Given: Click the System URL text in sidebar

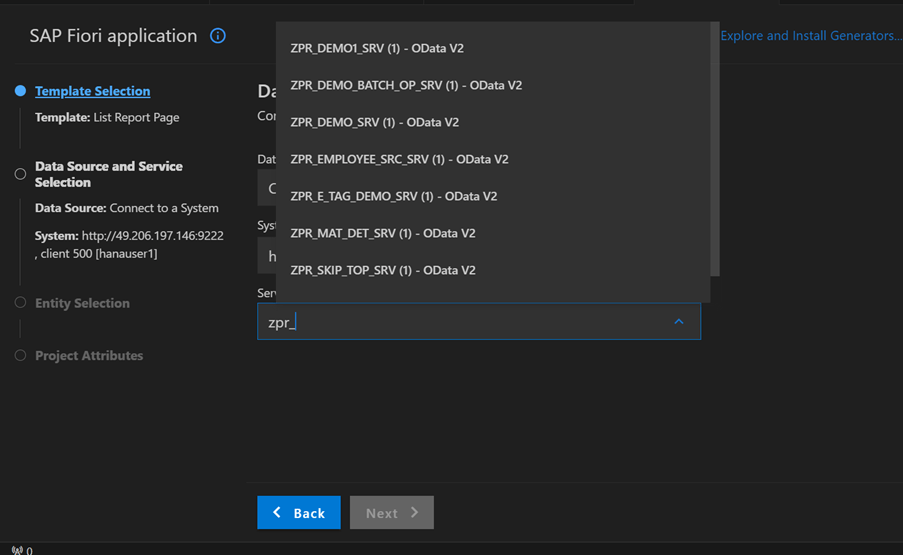Looking at the screenshot, I should click(x=129, y=245).
